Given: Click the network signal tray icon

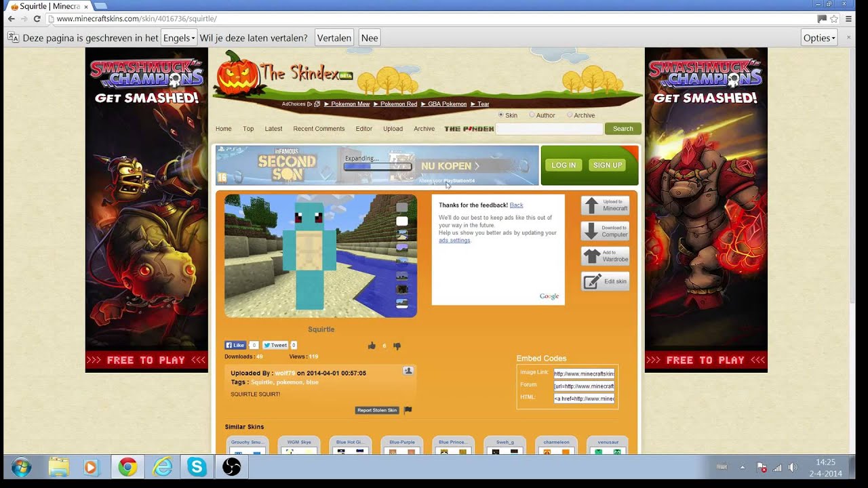Looking at the screenshot, I should click(777, 468).
